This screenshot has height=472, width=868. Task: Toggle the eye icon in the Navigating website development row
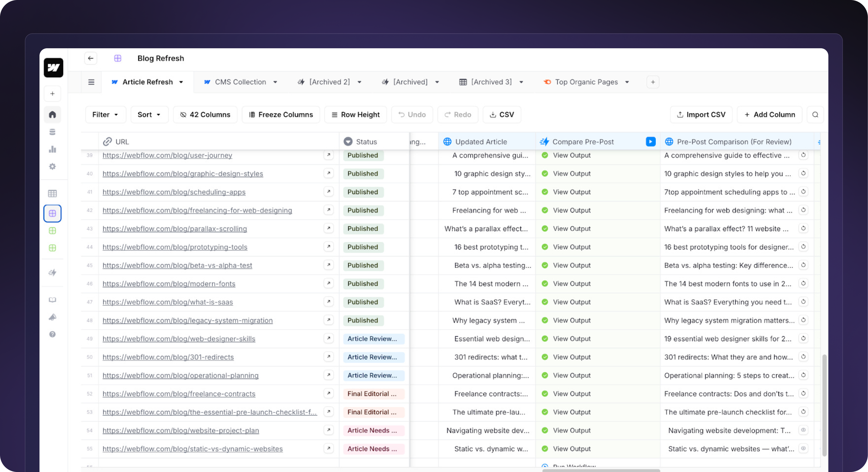(803, 430)
